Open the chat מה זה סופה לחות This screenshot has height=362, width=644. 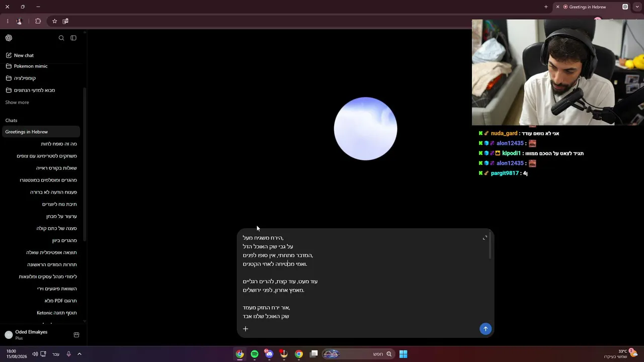[40, 144]
